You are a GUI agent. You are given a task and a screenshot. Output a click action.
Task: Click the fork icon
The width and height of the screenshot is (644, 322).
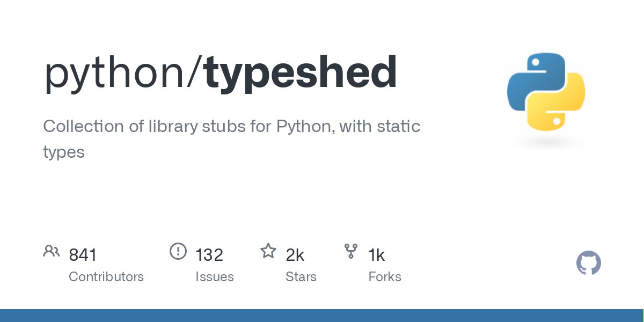(351, 251)
